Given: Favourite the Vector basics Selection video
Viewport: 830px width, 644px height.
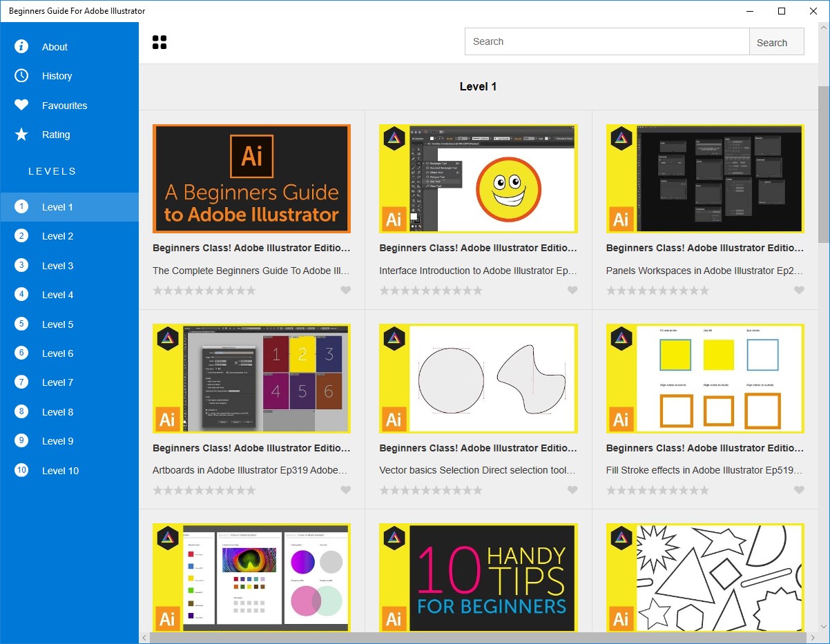Looking at the screenshot, I should coord(572,490).
